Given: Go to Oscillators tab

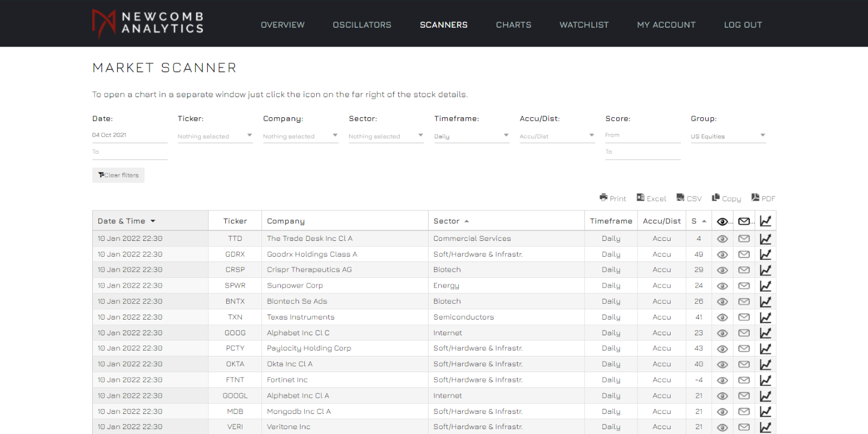Looking at the screenshot, I should pos(362,25).
